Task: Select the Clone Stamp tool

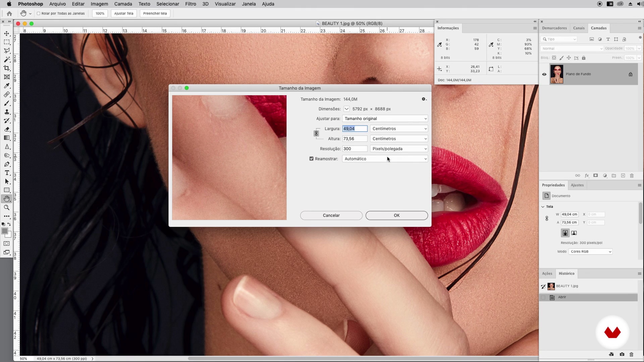Action: 7,112
